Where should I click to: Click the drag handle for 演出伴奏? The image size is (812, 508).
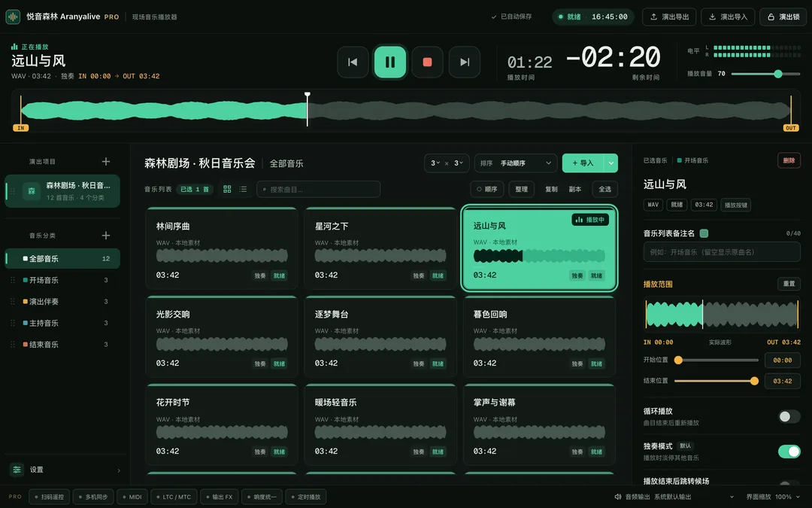tap(13, 302)
